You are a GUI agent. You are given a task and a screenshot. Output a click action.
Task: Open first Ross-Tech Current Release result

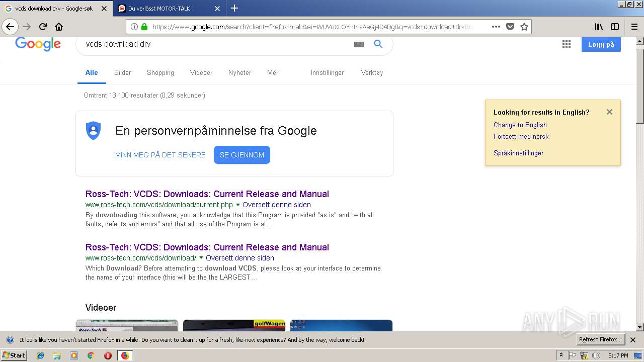(x=207, y=194)
